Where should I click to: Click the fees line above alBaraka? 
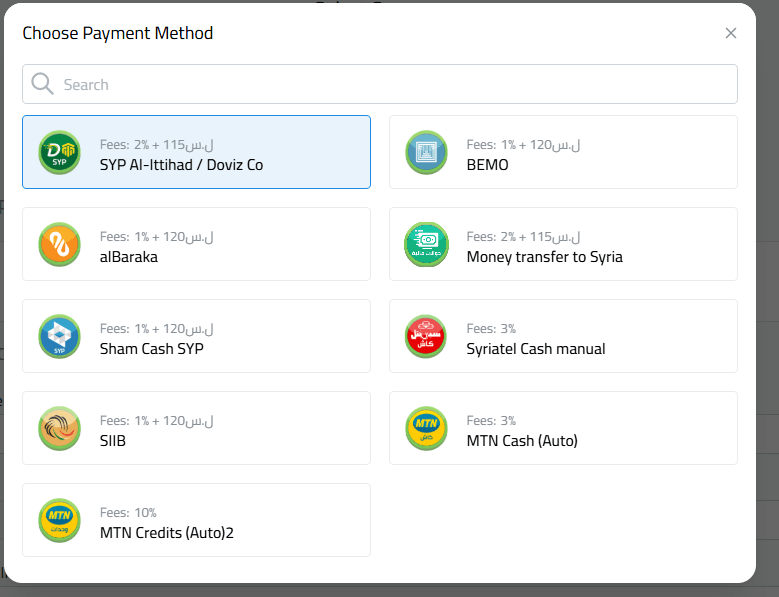[x=156, y=237]
